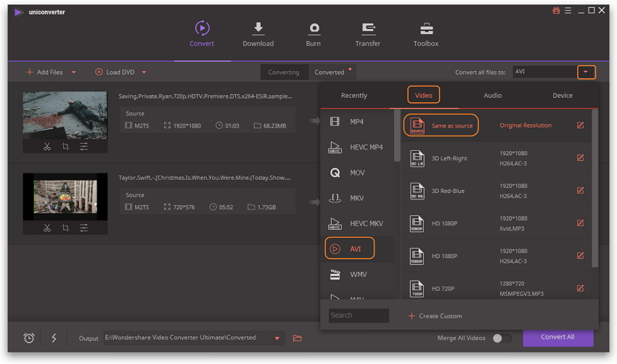617x364 pixels.
Task: Open the hamburger menu in title bar
Action: (x=568, y=11)
